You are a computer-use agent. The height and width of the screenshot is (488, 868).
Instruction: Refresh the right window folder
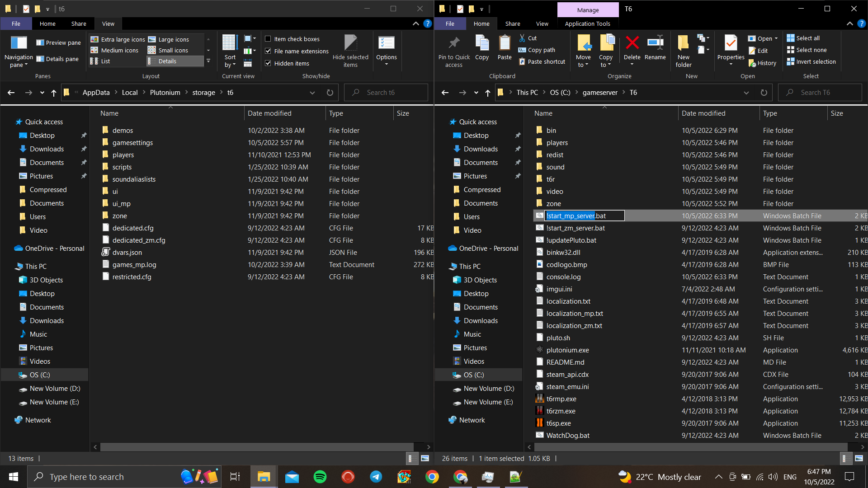tap(764, 93)
